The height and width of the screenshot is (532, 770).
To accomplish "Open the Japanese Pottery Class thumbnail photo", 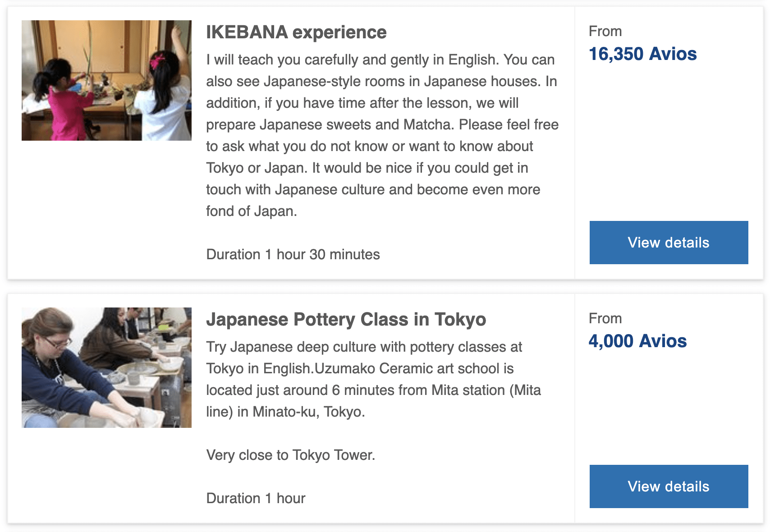I will coord(106,367).
